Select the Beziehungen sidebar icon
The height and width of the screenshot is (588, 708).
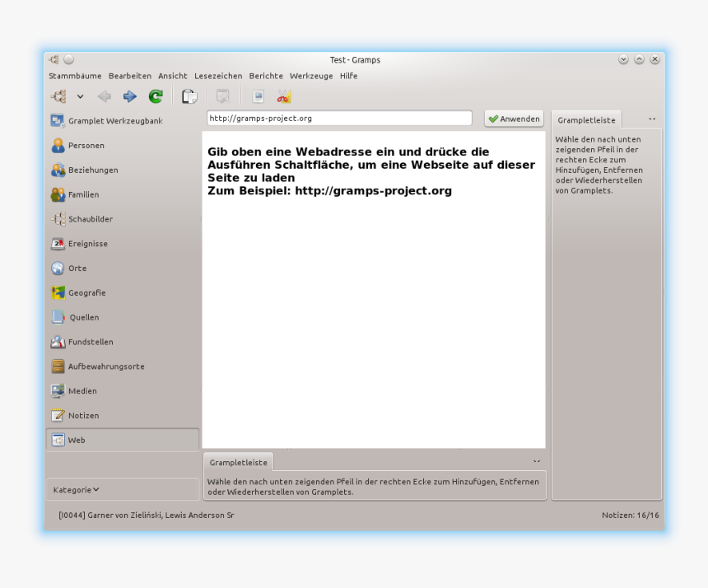click(58, 170)
